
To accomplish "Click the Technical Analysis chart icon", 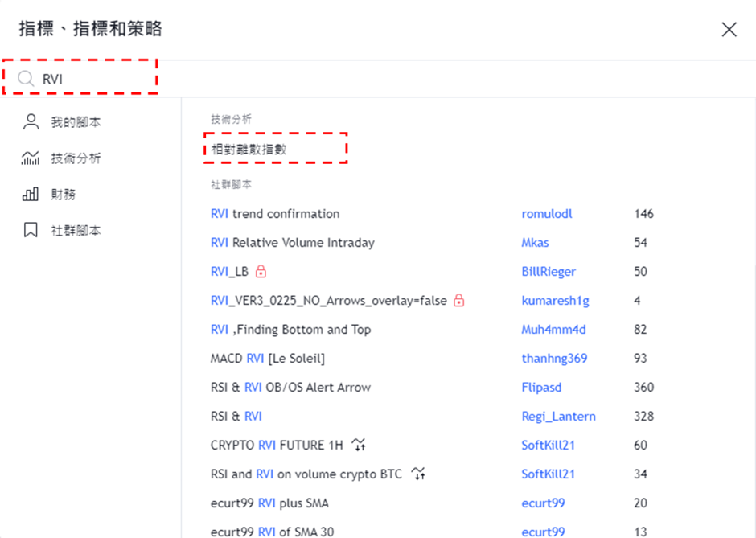I will pos(31,158).
